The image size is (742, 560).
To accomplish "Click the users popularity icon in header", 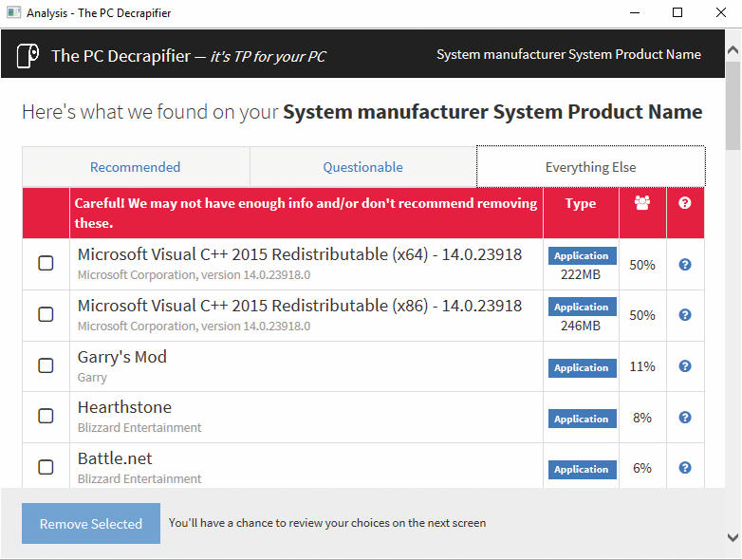I will [x=642, y=203].
